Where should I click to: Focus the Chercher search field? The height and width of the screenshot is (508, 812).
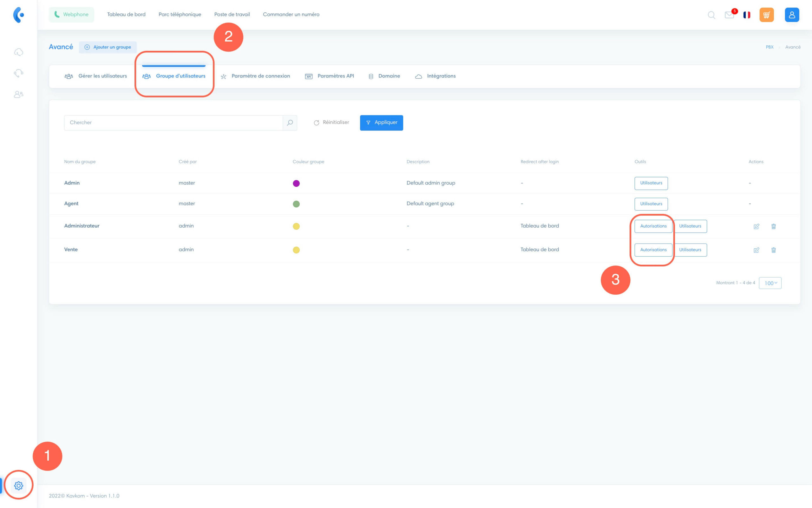click(x=174, y=123)
